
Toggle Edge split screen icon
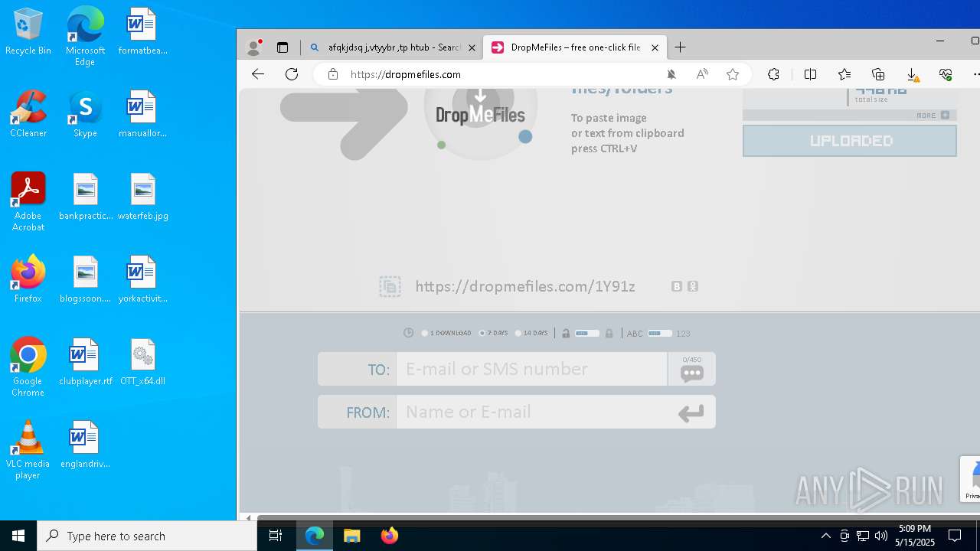[x=810, y=74]
